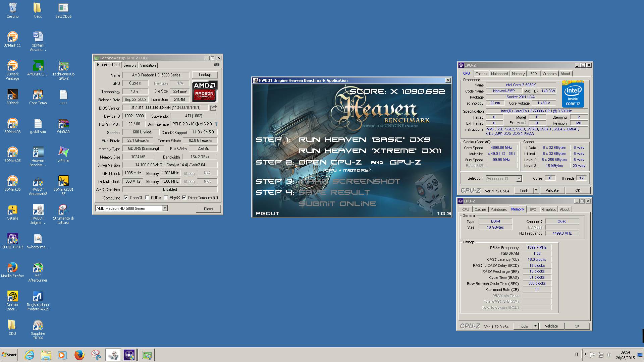This screenshot has width=644, height=362.
Task: Click the volume speaker tray icon
Action: point(609,355)
